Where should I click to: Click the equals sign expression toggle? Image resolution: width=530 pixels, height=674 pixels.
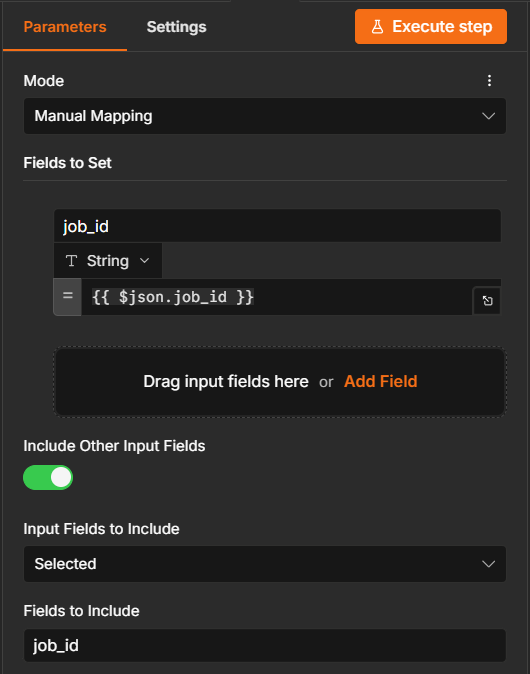[67, 297]
